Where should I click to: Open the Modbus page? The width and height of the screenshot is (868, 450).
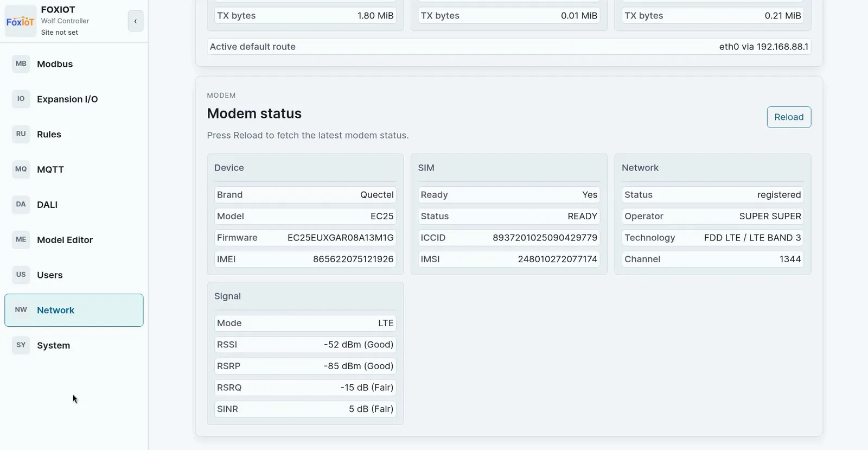[x=74, y=64]
